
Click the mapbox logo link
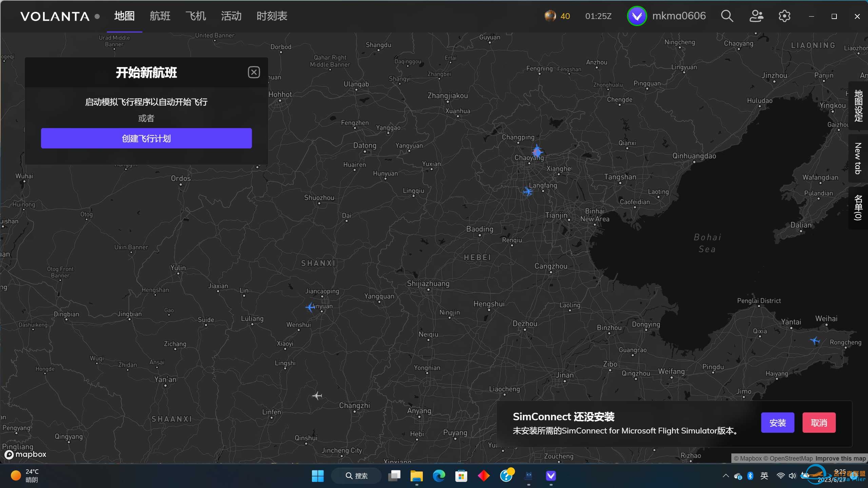coord(25,454)
